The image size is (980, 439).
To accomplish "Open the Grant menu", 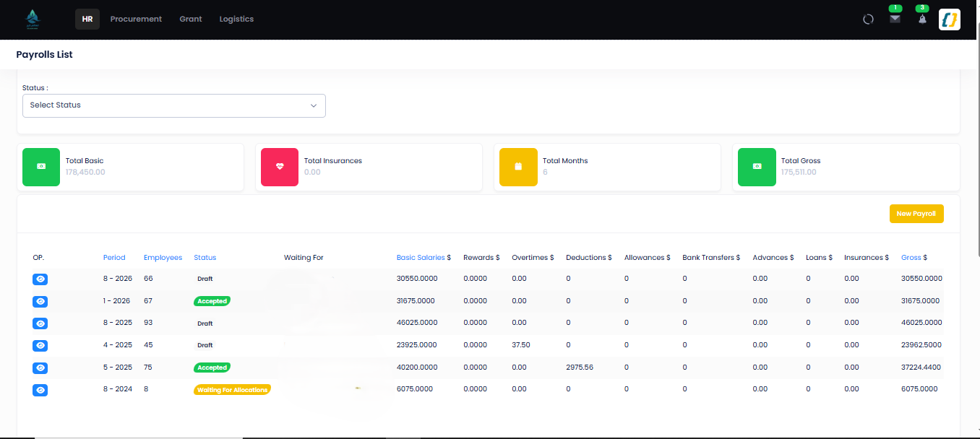I will click(191, 19).
